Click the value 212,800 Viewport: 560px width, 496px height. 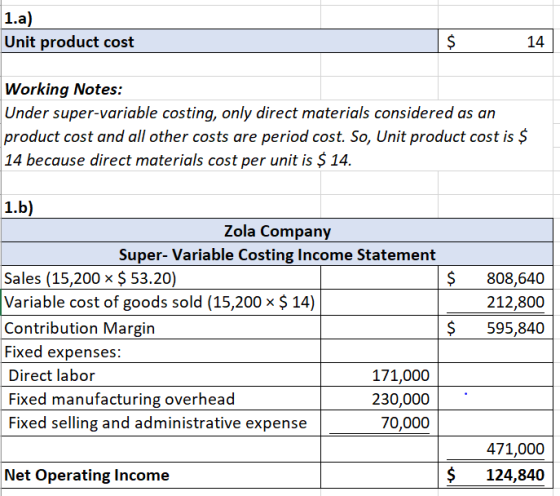tap(495, 302)
